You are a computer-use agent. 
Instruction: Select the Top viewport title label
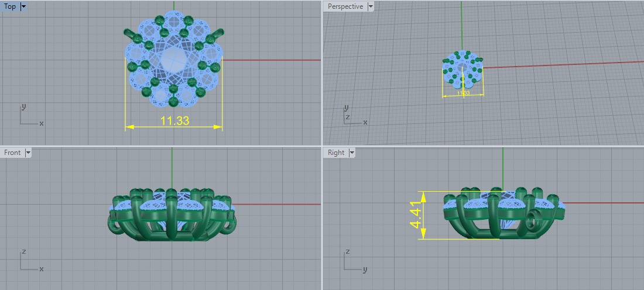[x=10, y=6]
